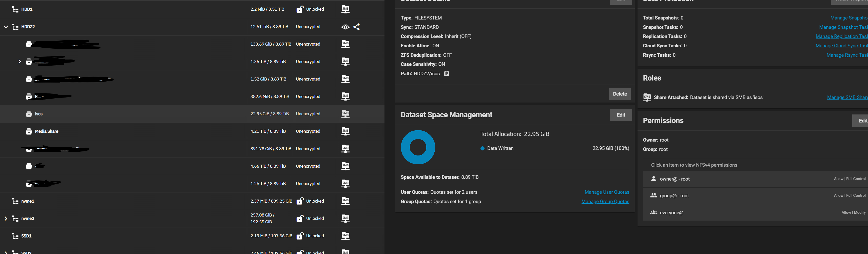Click the share-nodes icon on the HDDZ2 row

[x=357, y=27]
